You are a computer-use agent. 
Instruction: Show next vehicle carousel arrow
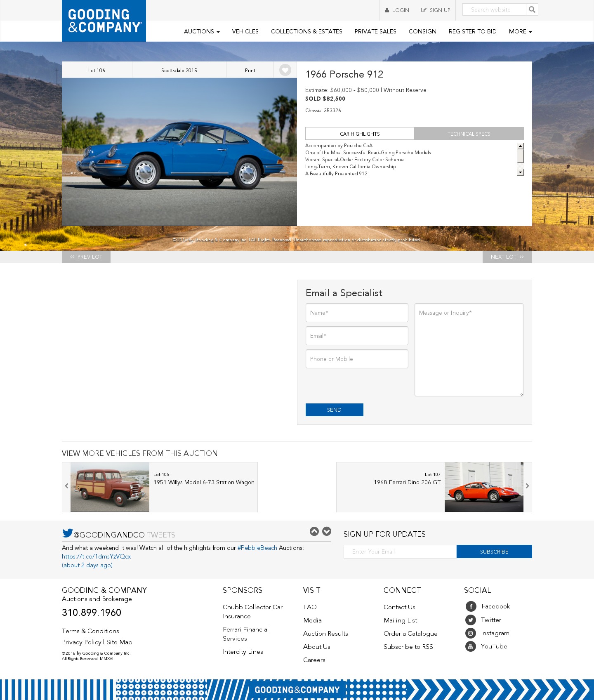pyautogui.click(x=527, y=486)
